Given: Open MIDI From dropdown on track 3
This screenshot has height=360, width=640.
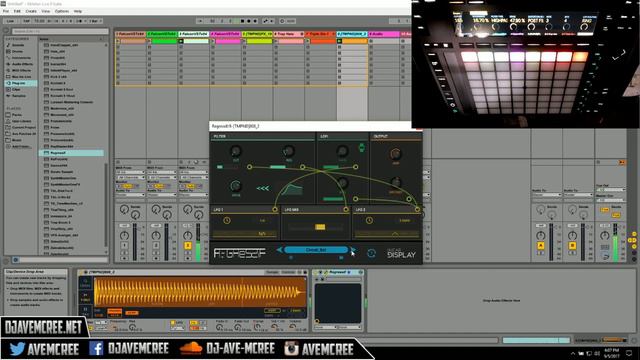Looking at the screenshot, I should pos(194,172).
